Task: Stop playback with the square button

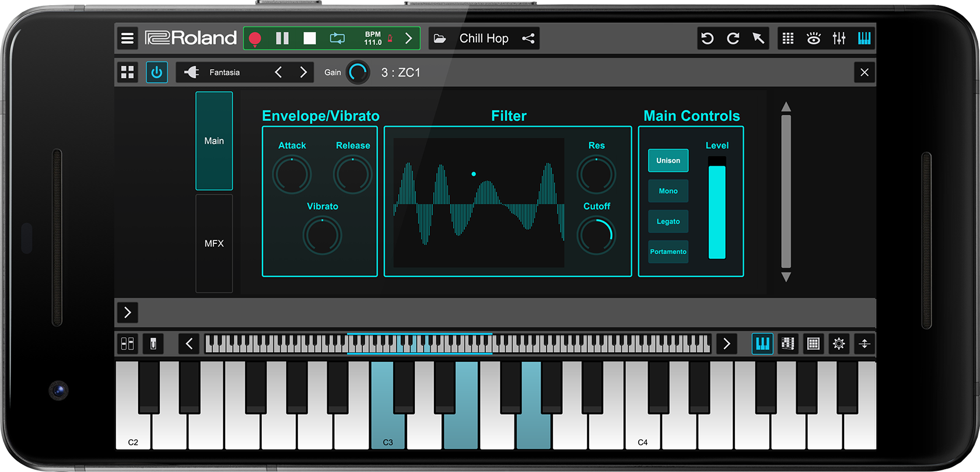Action: click(310, 39)
